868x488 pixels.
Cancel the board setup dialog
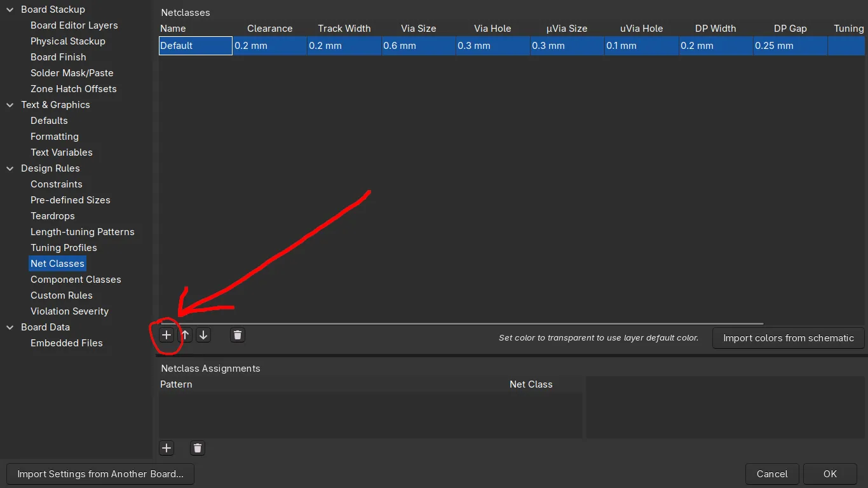click(x=772, y=474)
